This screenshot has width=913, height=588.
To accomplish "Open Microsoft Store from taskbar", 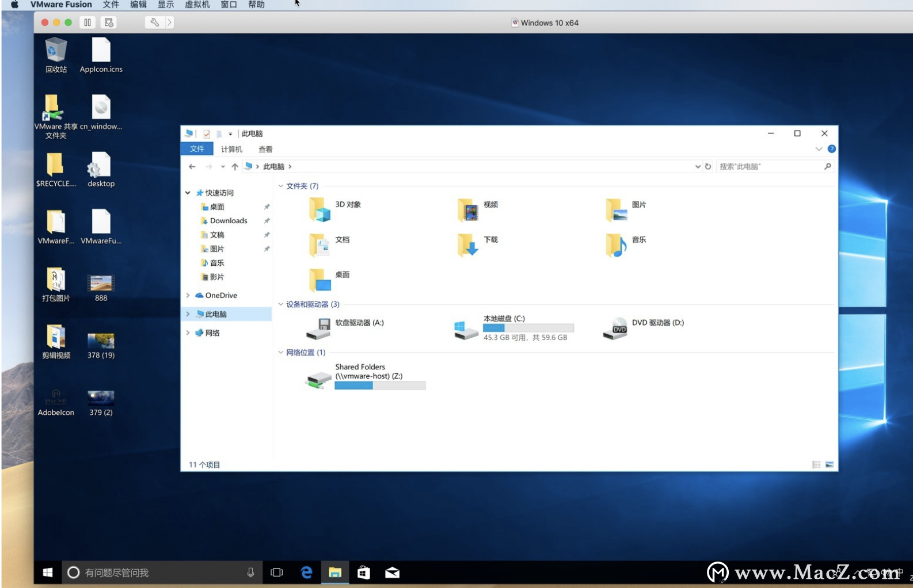I will point(364,572).
